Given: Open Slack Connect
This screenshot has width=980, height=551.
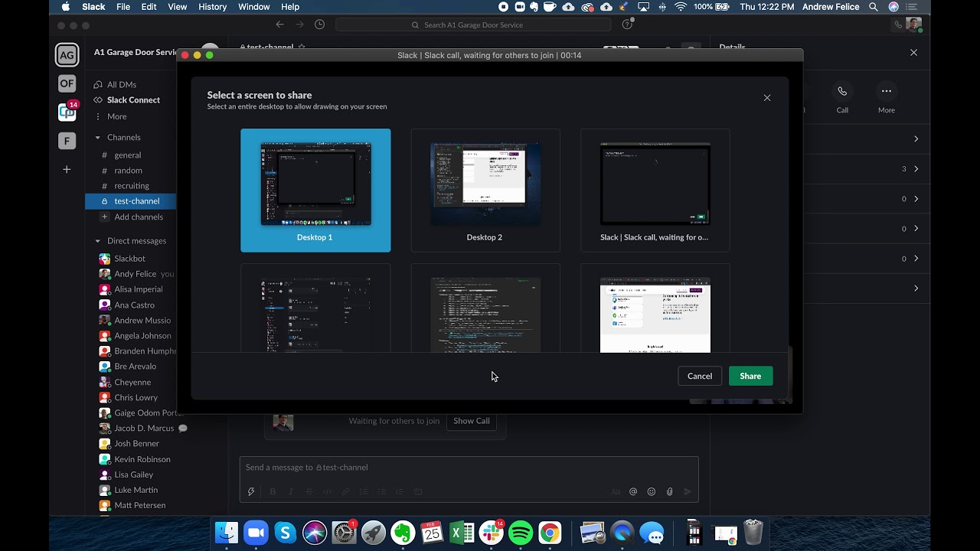Looking at the screenshot, I should 133,100.
